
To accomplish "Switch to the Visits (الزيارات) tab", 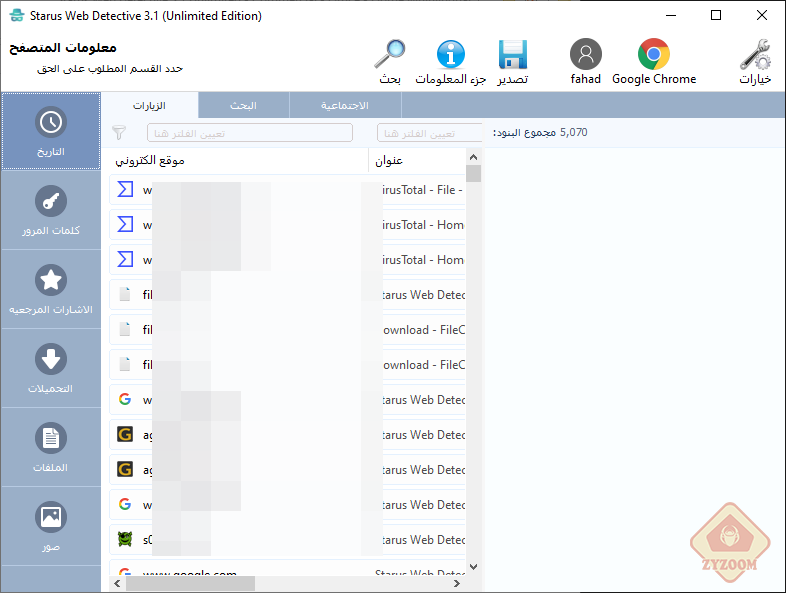I will (x=149, y=106).
